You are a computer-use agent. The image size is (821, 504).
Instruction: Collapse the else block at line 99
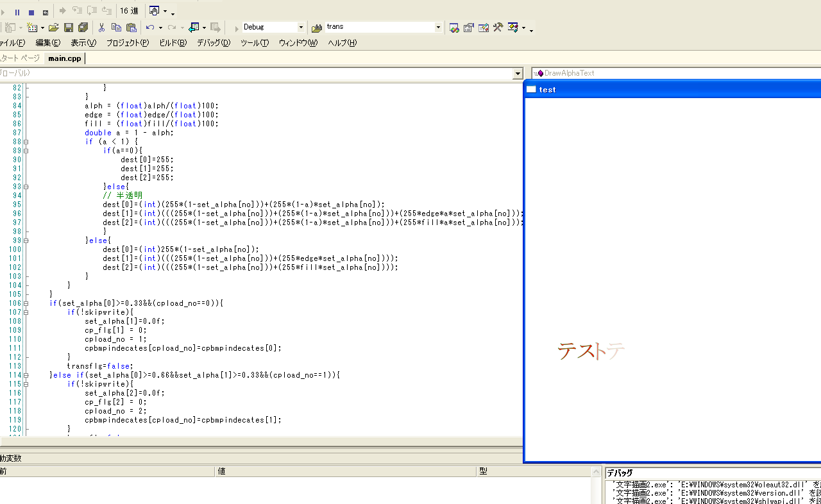(26, 240)
